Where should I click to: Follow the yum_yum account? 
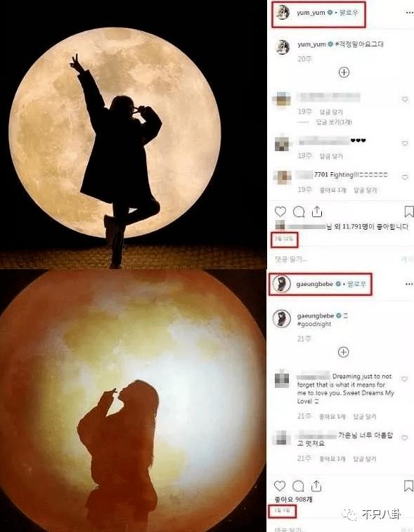tap(349, 13)
